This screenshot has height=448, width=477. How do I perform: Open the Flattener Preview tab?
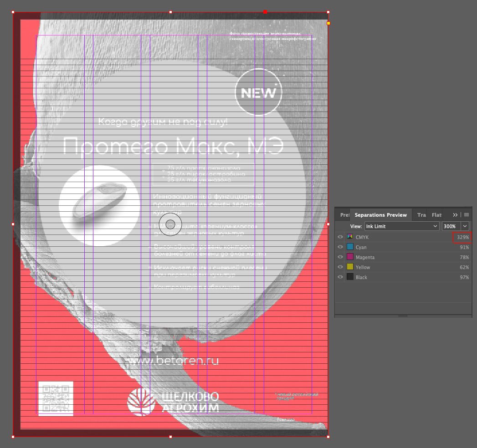click(x=436, y=215)
